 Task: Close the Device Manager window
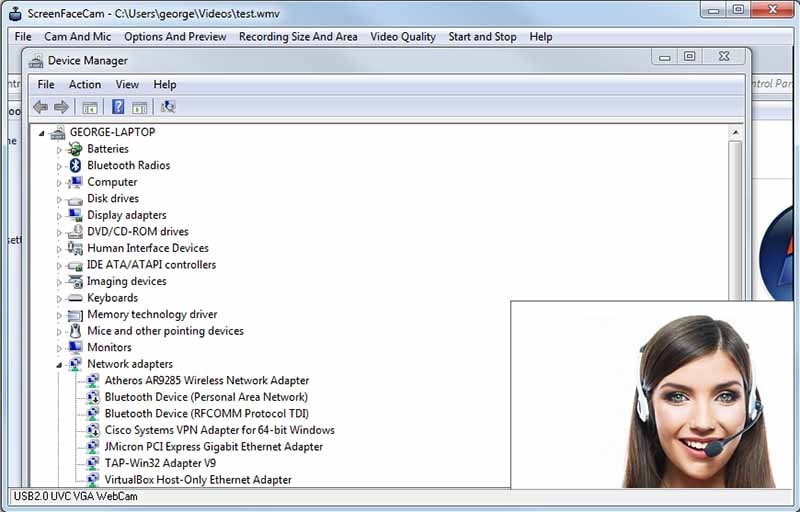point(724,57)
